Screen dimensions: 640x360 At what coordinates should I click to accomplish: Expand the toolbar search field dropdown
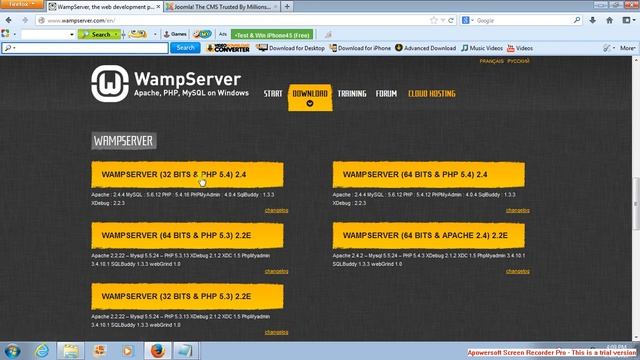coord(72,35)
